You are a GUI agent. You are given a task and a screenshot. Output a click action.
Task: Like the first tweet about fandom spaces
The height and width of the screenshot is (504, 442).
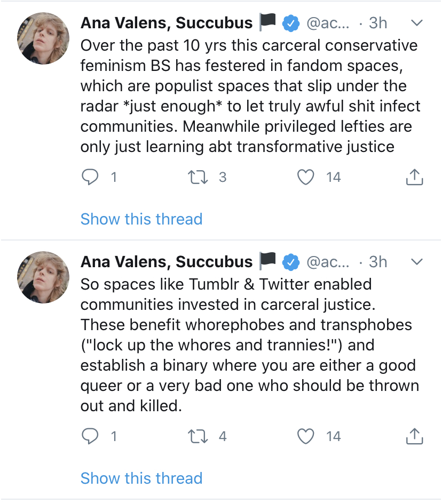(x=305, y=177)
